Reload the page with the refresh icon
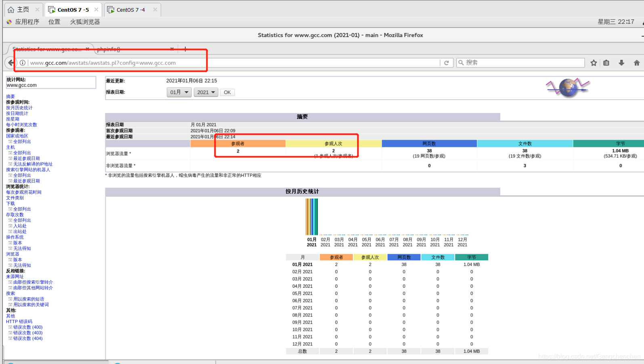Viewport: 644px width, 364px height. 446,63
